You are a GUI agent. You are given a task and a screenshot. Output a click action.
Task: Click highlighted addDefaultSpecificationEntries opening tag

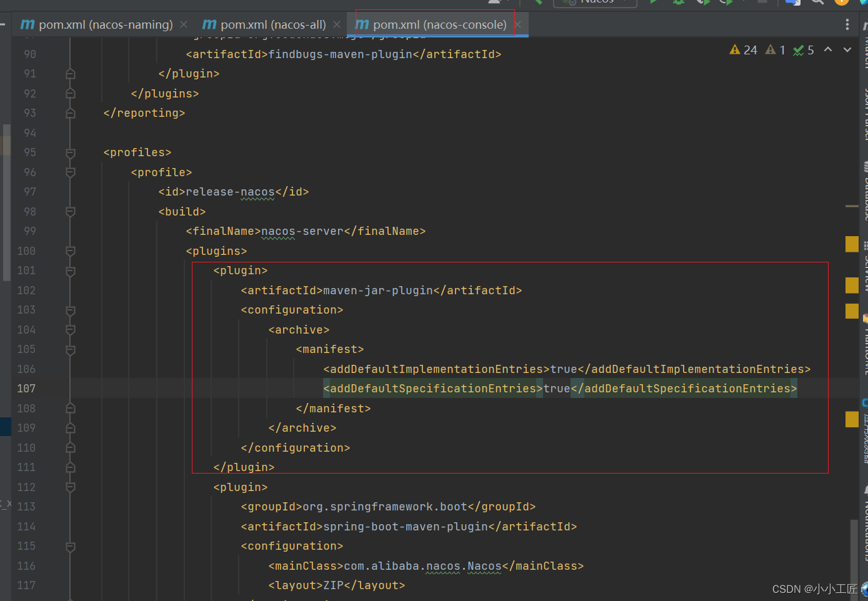tap(433, 389)
